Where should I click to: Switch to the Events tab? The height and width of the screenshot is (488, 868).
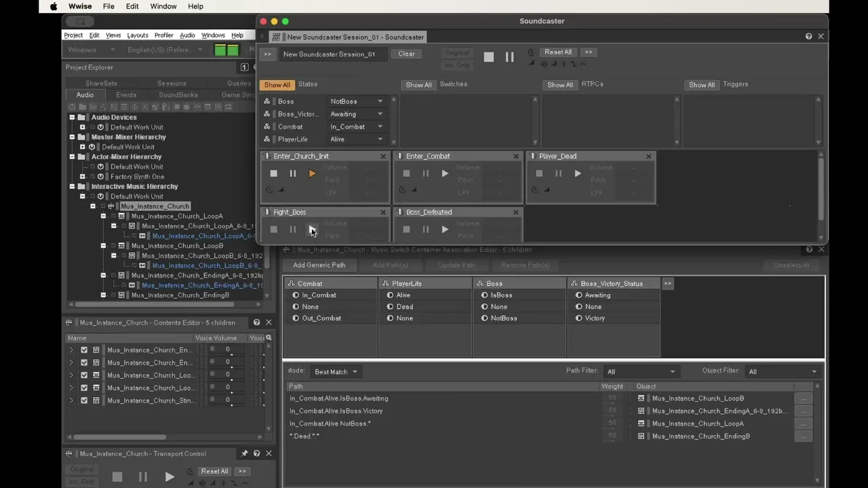[126, 95]
